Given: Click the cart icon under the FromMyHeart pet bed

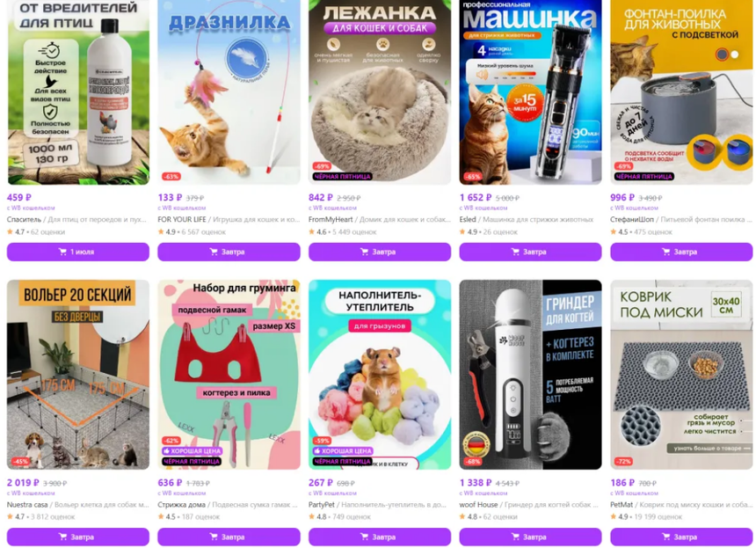Looking at the screenshot, I should tap(365, 252).
